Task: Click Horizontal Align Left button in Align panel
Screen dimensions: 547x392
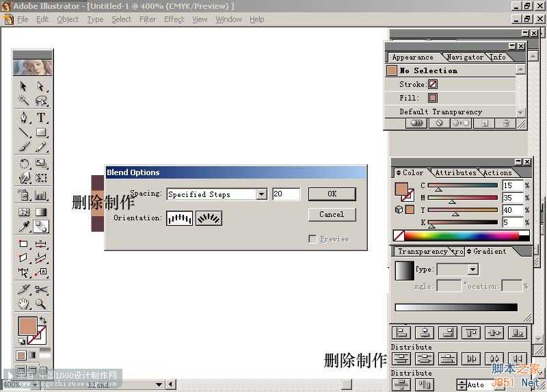Action: [x=401, y=333]
